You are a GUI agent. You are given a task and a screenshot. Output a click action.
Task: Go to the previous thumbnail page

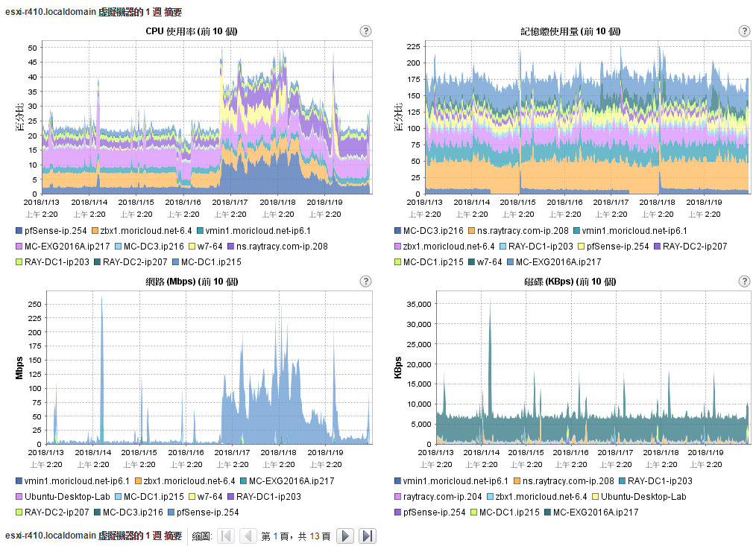tap(248, 536)
